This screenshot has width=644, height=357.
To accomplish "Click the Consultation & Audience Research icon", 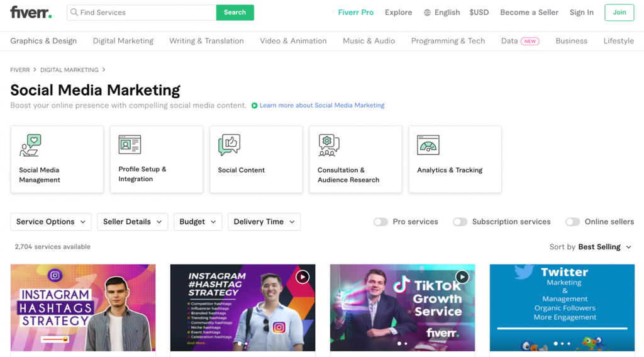I will click(x=329, y=145).
